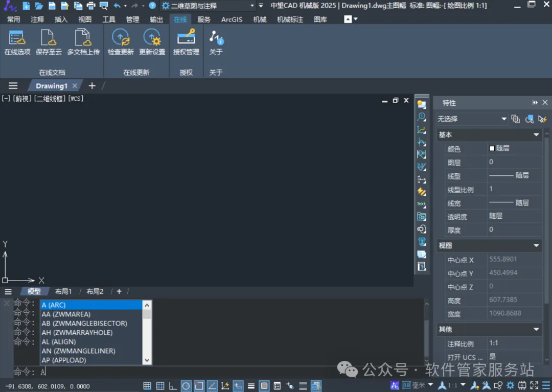This screenshot has width=552, height=392.
Task: Click the Save icon in quick access toolbar
Action: [x=52, y=6]
